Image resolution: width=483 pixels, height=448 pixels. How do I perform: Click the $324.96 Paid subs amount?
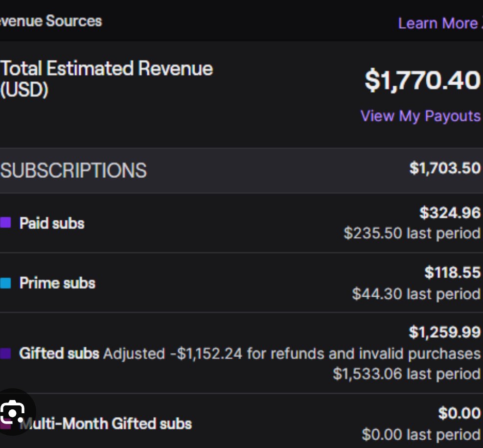pyautogui.click(x=450, y=212)
